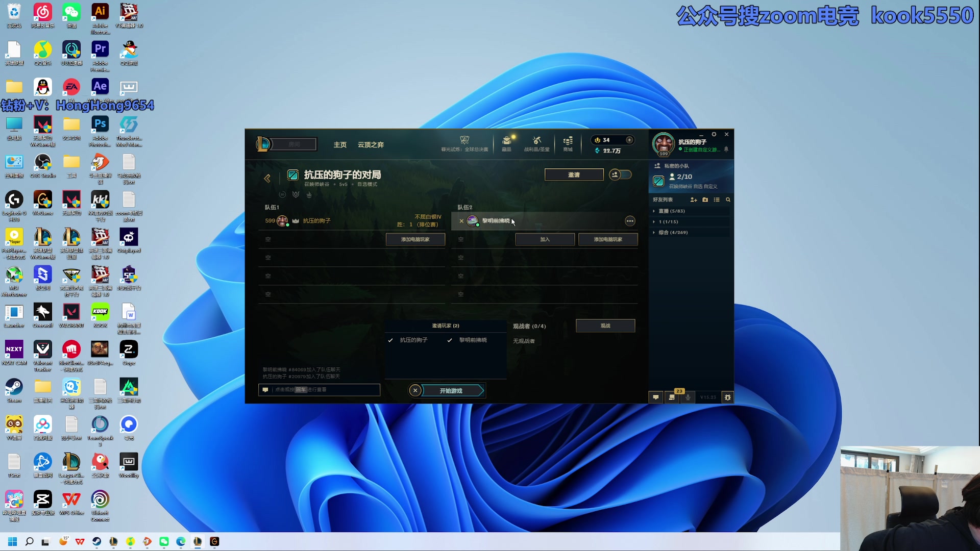Screen dimensions: 980x551
Task: Click the bug report icon
Action: [x=727, y=397]
